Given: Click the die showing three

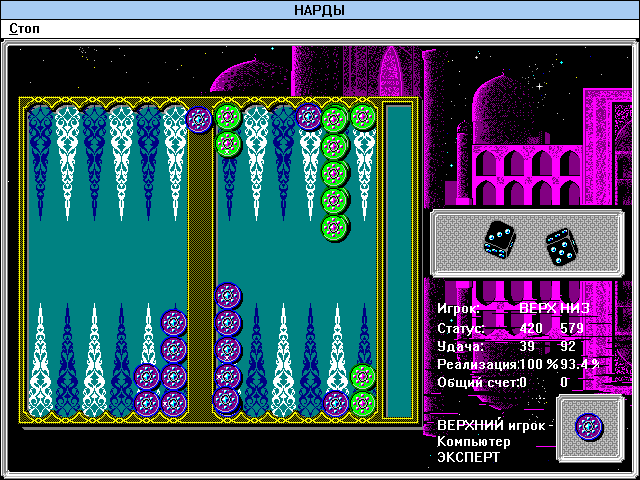Looking at the screenshot, I should pos(500,240).
